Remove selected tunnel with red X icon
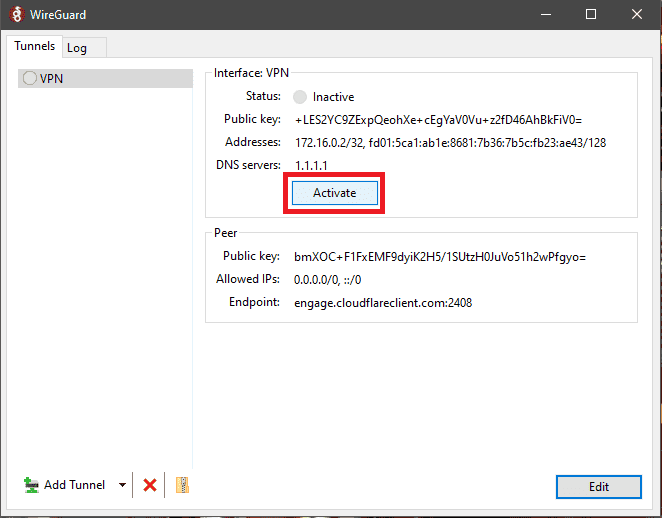The height and width of the screenshot is (518, 662). pos(149,485)
